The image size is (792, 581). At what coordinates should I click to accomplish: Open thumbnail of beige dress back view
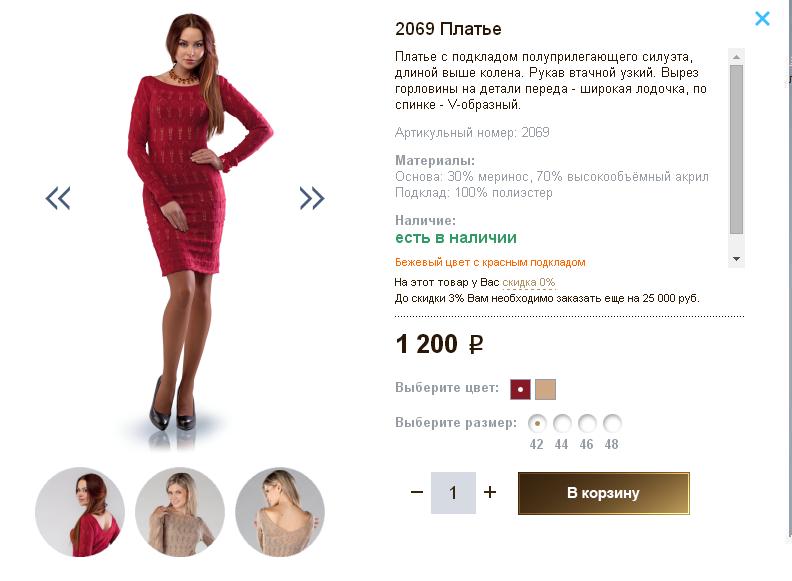coord(280,512)
